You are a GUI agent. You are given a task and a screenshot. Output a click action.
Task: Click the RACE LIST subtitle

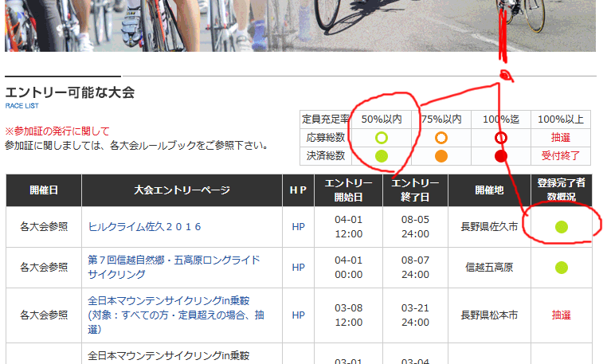22,106
